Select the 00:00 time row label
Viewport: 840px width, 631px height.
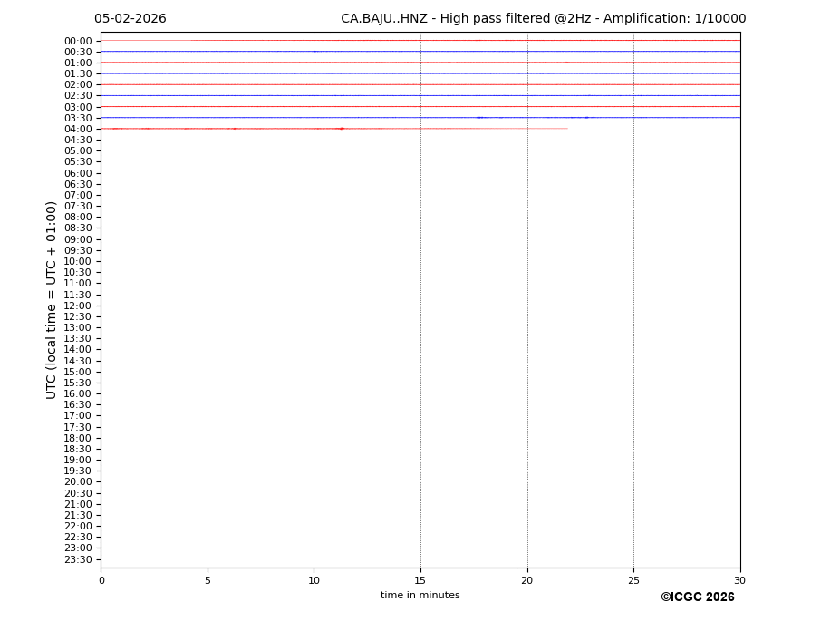[78, 41]
